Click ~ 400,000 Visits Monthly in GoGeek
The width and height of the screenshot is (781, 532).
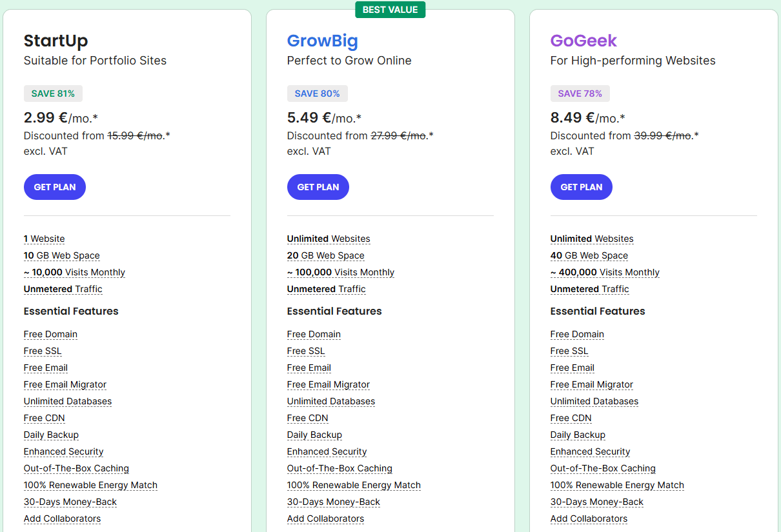pyautogui.click(x=605, y=272)
